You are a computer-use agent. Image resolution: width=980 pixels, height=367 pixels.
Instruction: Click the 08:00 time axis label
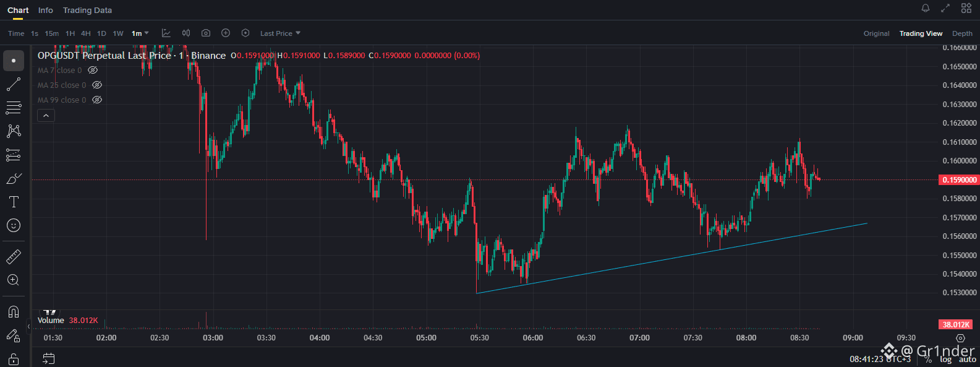(746, 338)
